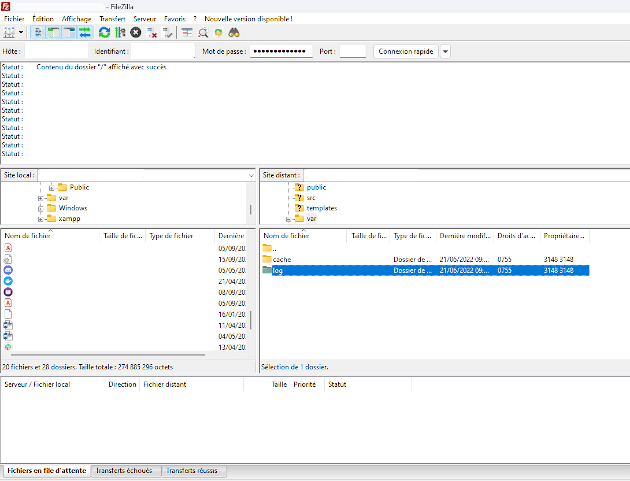The width and height of the screenshot is (630, 481).
Task: Click Nouvelle version disponible notice
Action: point(260,19)
